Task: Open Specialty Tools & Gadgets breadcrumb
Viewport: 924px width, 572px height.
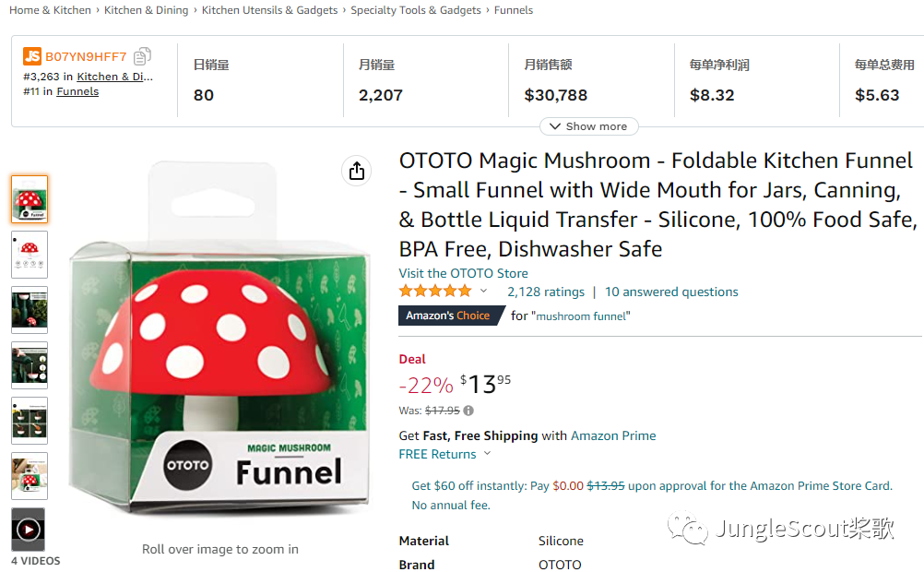Action: click(x=416, y=10)
